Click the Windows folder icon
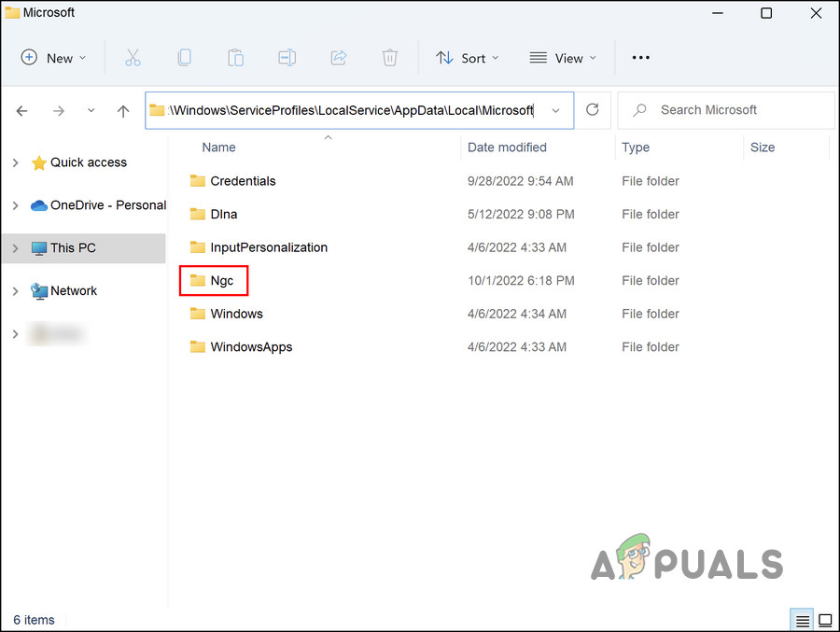840x632 pixels. coord(198,314)
